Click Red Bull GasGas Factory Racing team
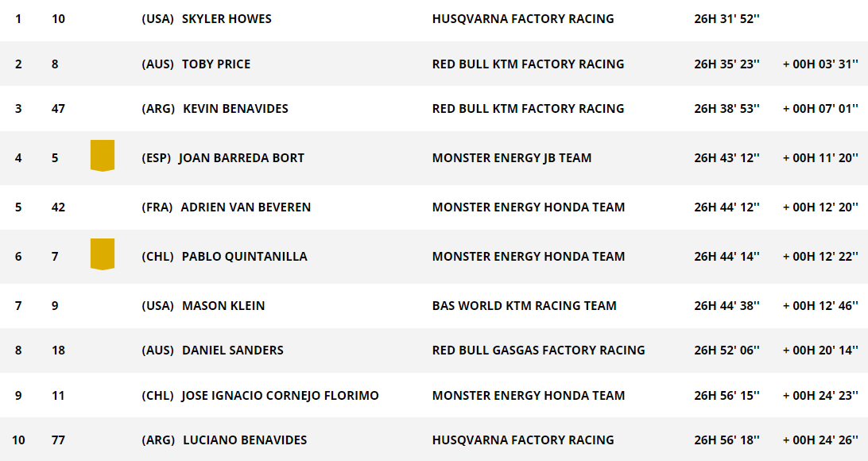Viewport: 868px width, 461px height. coord(539,351)
